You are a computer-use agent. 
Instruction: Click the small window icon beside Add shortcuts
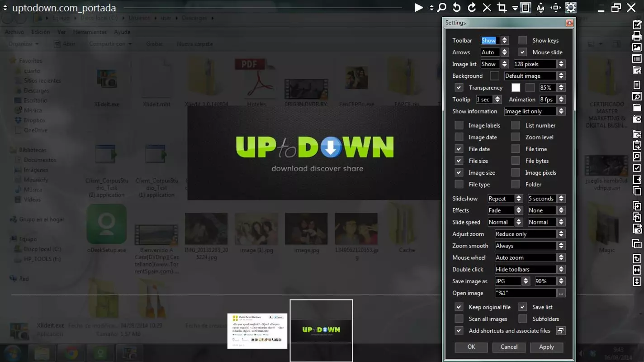(x=561, y=331)
